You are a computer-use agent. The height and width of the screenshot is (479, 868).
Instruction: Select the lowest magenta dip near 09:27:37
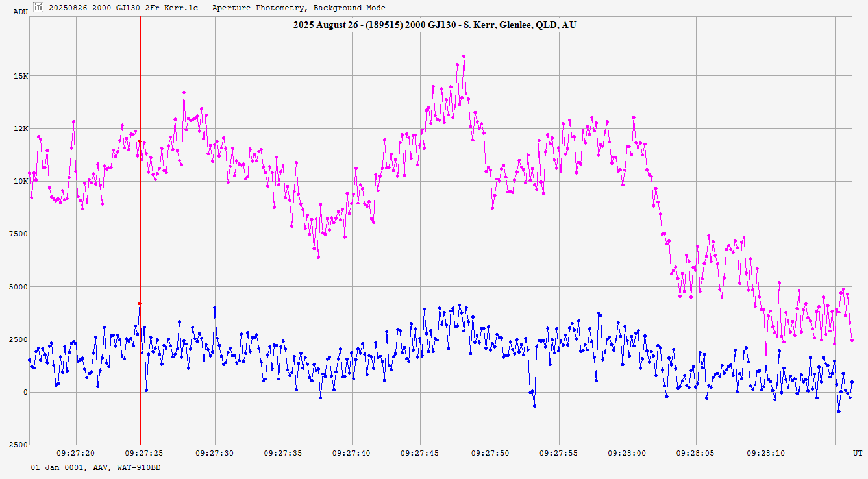point(318,258)
